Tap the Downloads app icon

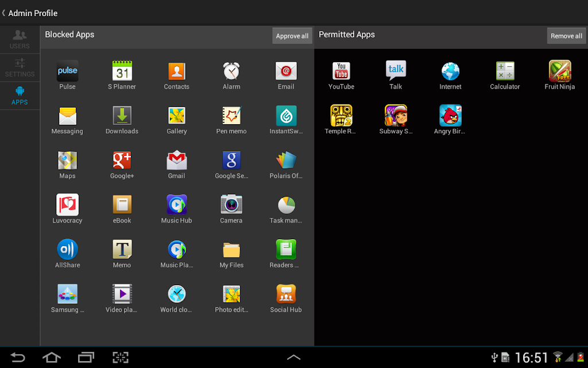pyautogui.click(x=122, y=115)
